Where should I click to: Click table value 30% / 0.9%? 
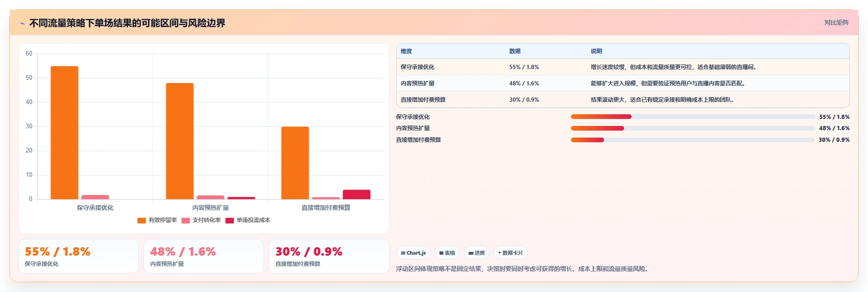[524, 100]
